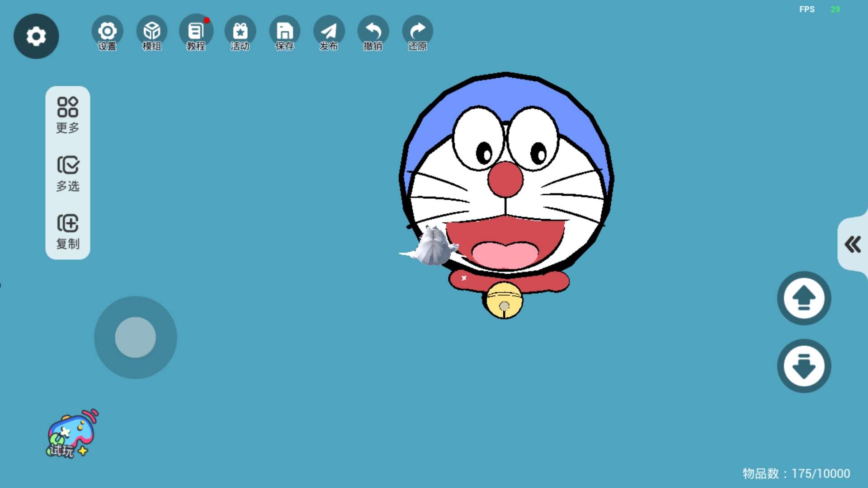868x488 pixels.
Task: Select Doraemon's red nose
Action: point(505,179)
